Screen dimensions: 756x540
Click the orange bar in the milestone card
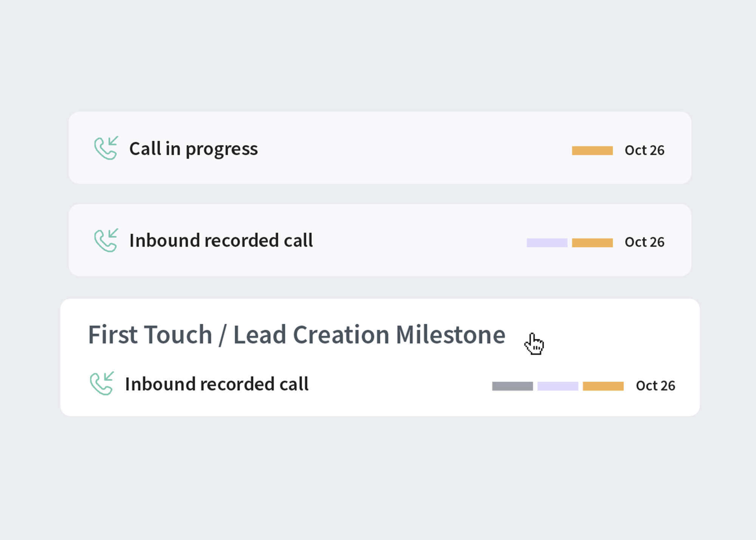tap(603, 386)
